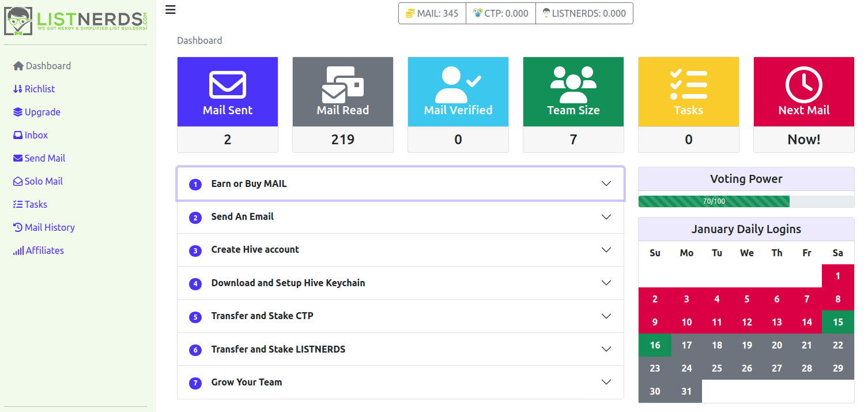
Task: Click the CTP: 0.000 balance button
Action: (x=501, y=13)
